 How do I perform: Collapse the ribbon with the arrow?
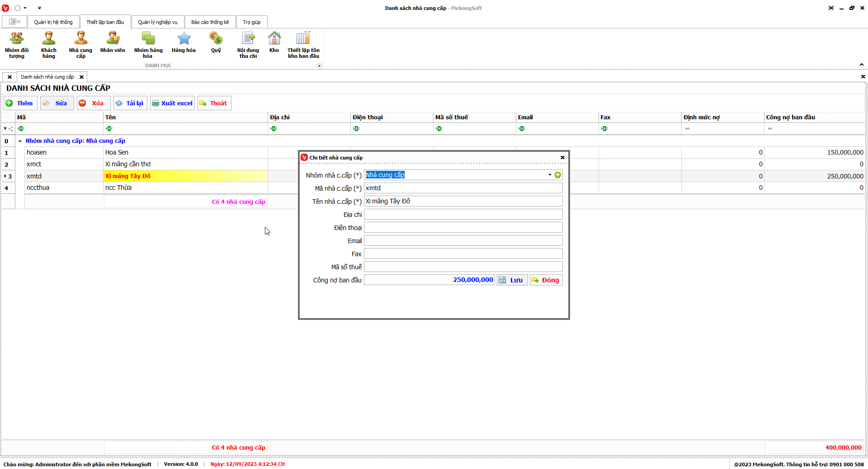tap(861, 65)
